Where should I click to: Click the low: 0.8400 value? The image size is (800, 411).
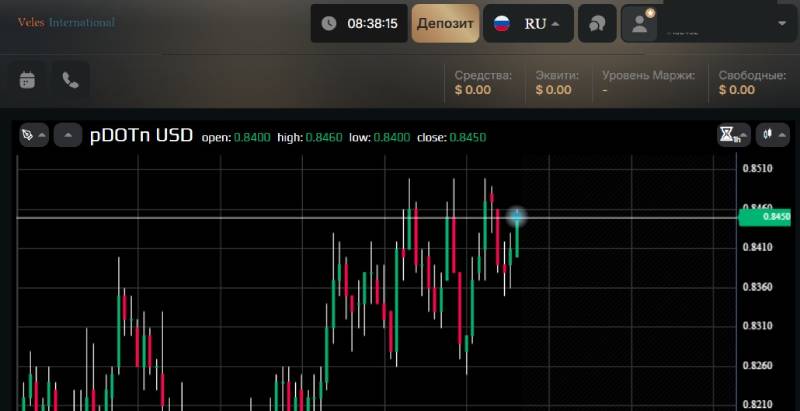coord(392,138)
